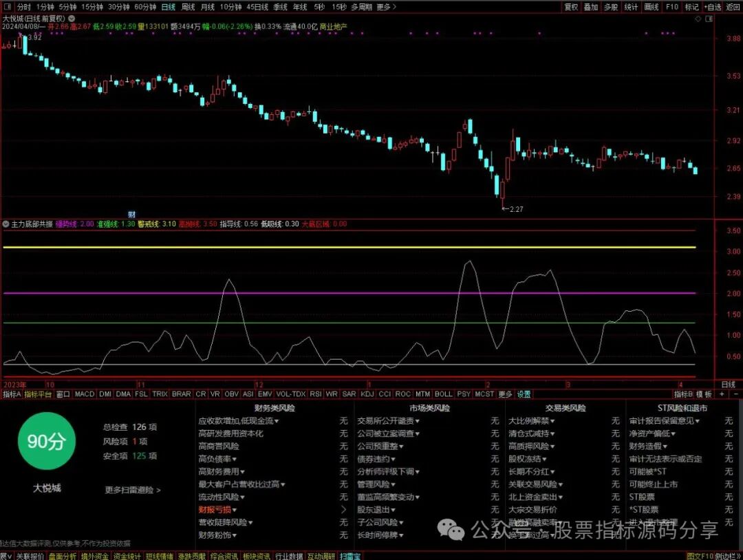
Task: Click the 叠加 overlay button
Action: coord(591,7)
